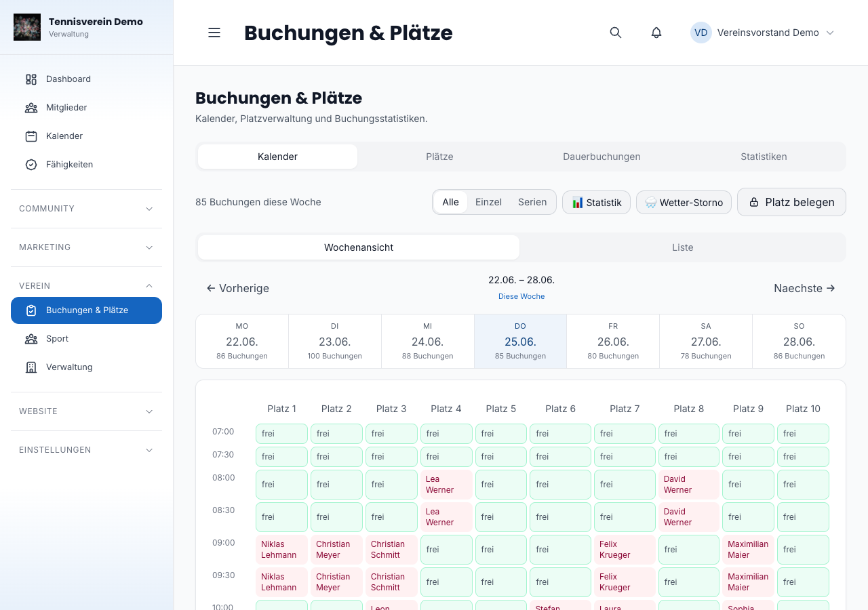Click the hamburger menu icon
Image resolution: width=868 pixels, height=610 pixels.
pyautogui.click(x=214, y=33)
